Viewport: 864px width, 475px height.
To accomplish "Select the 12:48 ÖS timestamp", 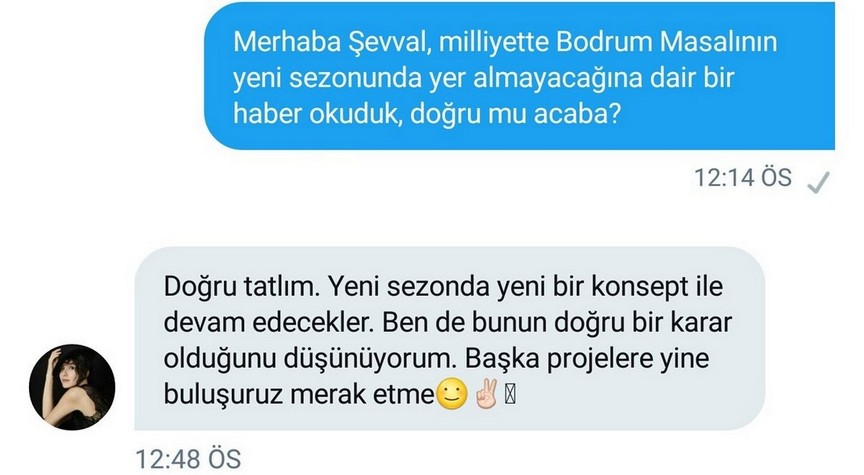I will pyautogui.click(x=188, y=459).
